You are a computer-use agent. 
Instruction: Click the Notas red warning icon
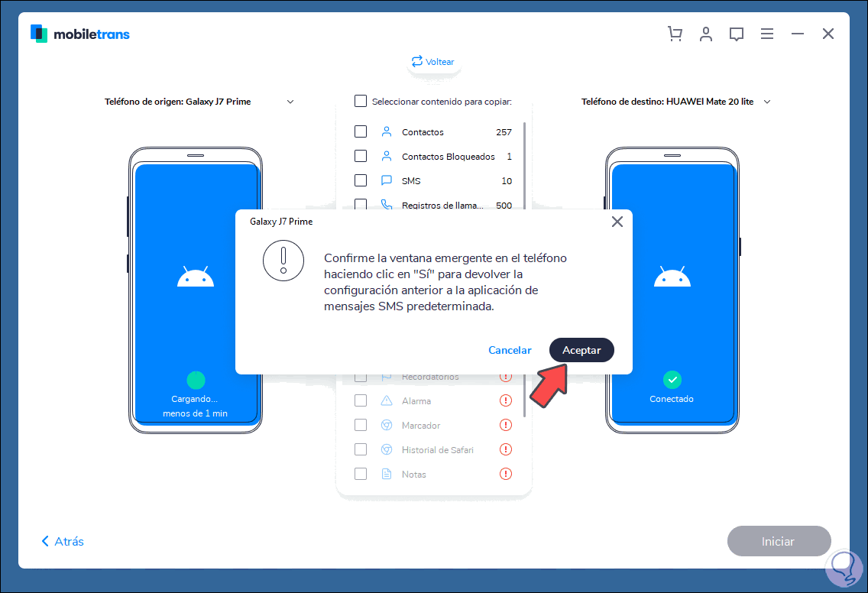(505, 474)
